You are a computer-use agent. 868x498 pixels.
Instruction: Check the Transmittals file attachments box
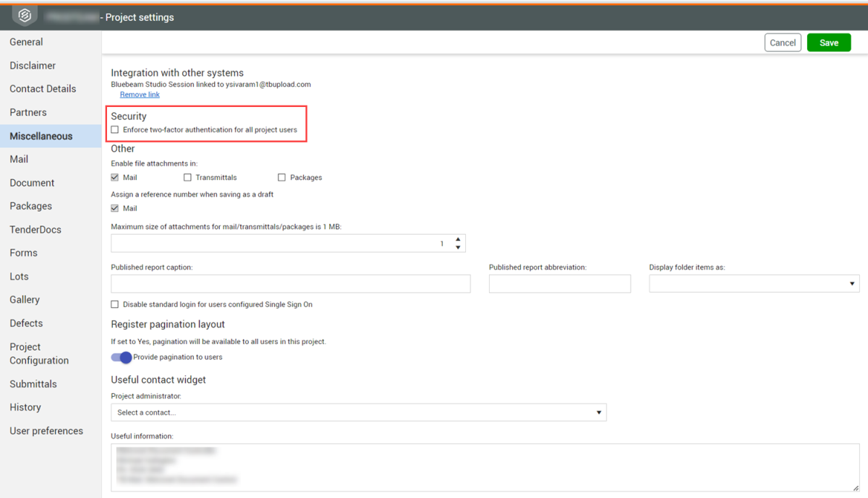pos(187,178)
